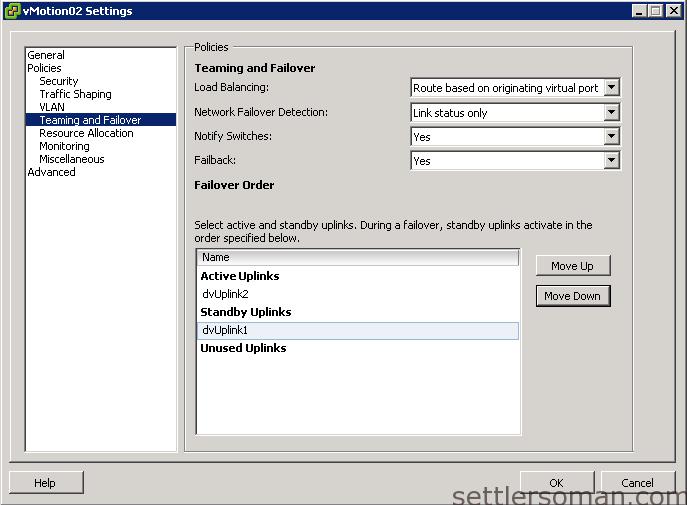Go to Traffic Shaping settings
This screenshot has width=687, height=505.
75,94
